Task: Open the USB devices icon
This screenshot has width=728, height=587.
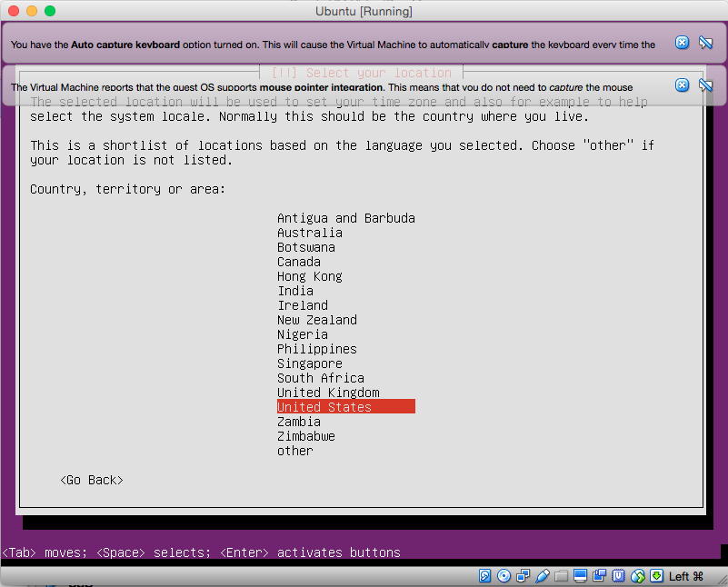Action: (543, 576)
